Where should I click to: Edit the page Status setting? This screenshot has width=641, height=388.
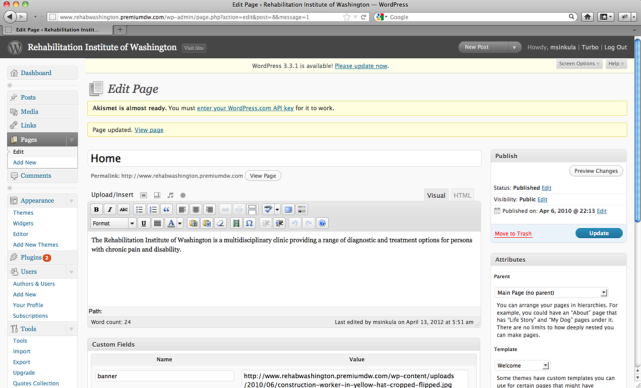547,188
